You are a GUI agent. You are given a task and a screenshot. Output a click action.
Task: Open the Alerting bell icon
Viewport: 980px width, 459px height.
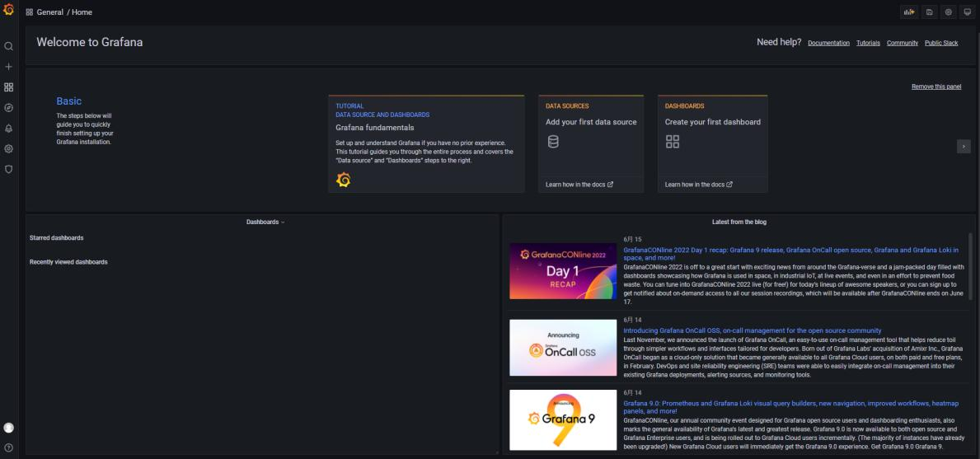click(x=9, y=129)
